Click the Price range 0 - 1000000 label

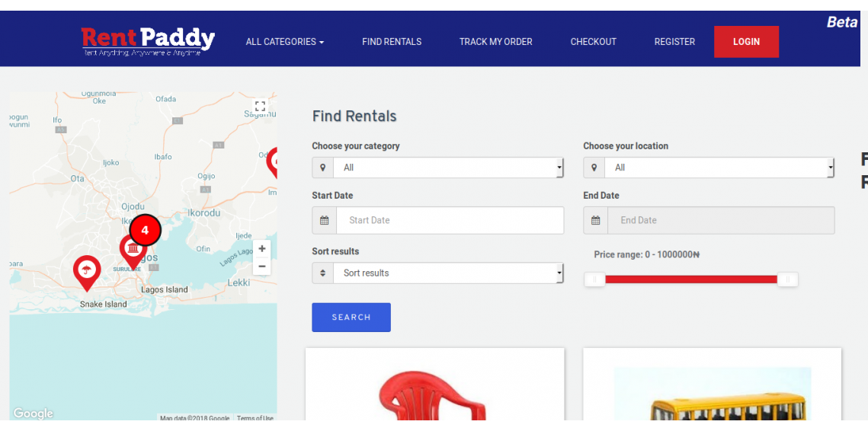pyautogui.click(x=647, y=254)
